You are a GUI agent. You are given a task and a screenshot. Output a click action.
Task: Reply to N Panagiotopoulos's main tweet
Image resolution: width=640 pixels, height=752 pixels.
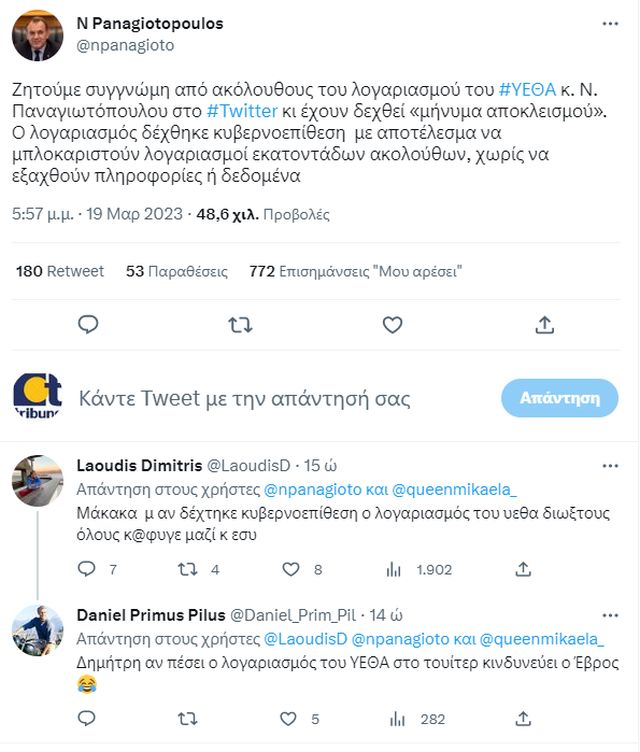[88, 325]
